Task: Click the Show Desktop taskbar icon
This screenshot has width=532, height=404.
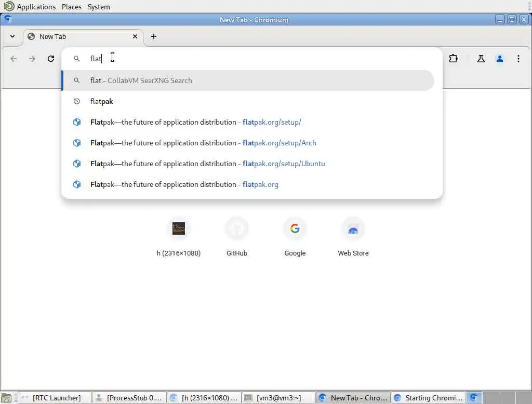Action: pos(6,398)
